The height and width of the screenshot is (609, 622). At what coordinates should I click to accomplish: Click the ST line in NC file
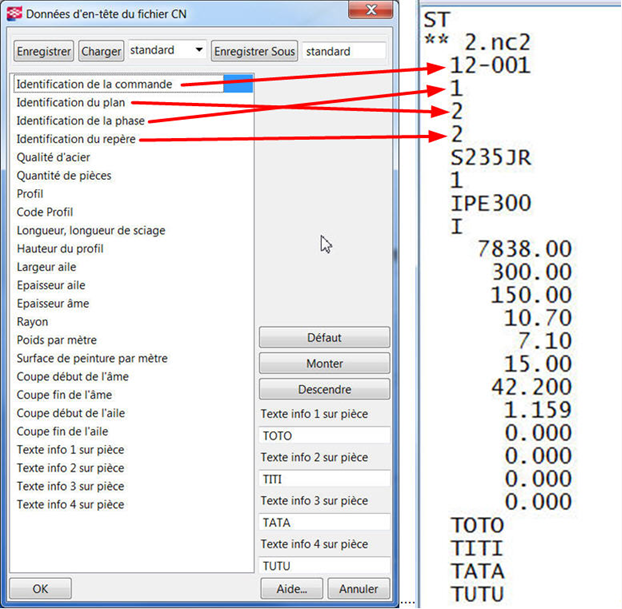pyautogui.click(x=437, y=19)
